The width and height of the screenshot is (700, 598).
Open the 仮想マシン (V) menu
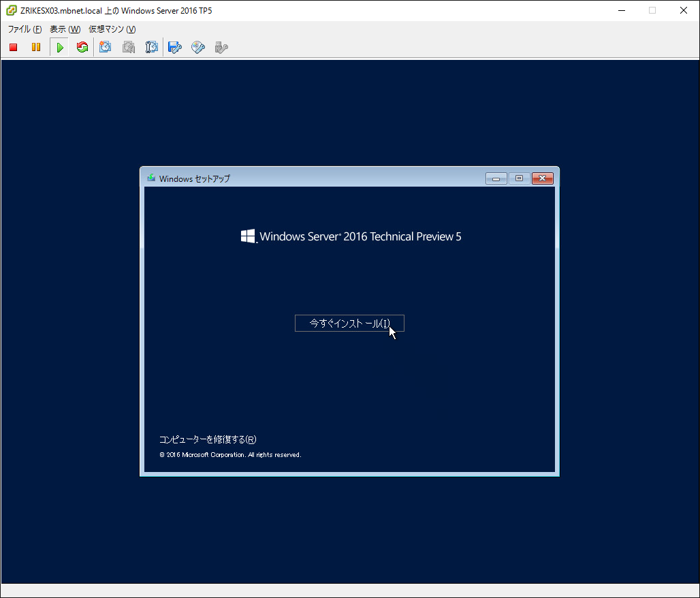click(x=112, y=29)
